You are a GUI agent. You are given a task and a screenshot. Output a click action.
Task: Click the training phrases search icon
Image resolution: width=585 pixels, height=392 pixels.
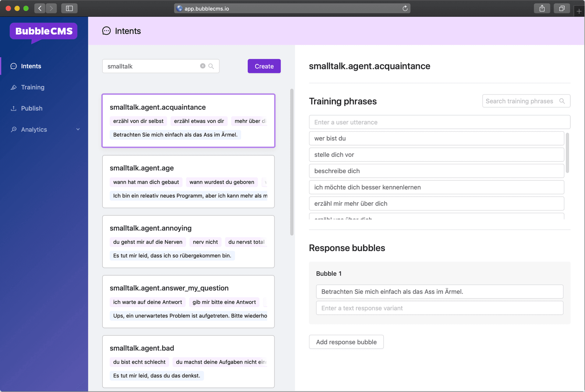pos(562,101)
